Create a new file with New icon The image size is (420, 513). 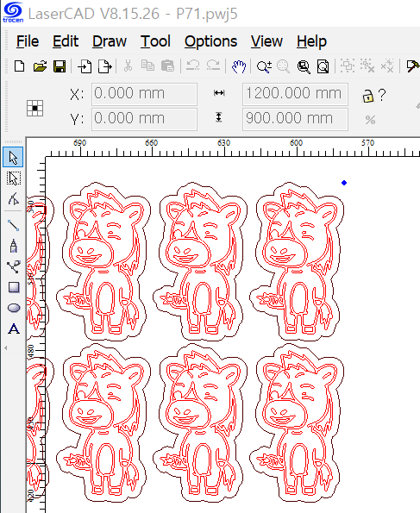click(x=20, y=66)
